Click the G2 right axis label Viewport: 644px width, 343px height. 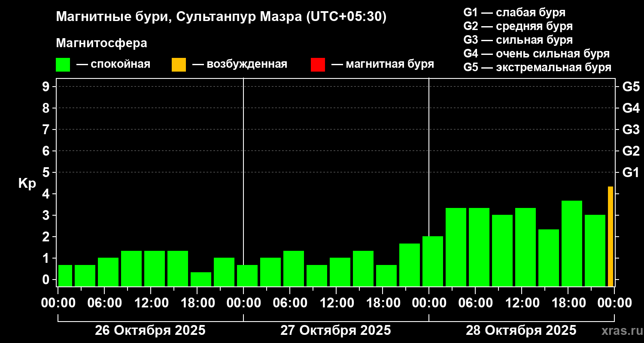coord(631,151)
